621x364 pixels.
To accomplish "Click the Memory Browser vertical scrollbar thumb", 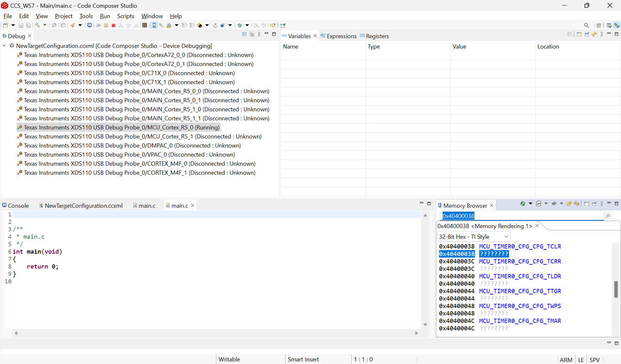I will [616, 289].
